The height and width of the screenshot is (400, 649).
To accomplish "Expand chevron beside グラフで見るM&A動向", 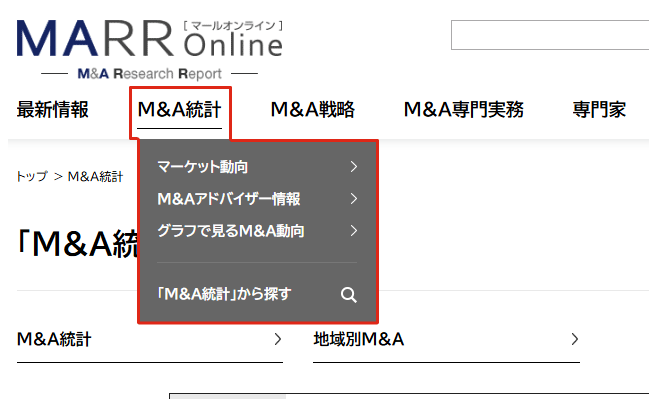I will point(353,231).
